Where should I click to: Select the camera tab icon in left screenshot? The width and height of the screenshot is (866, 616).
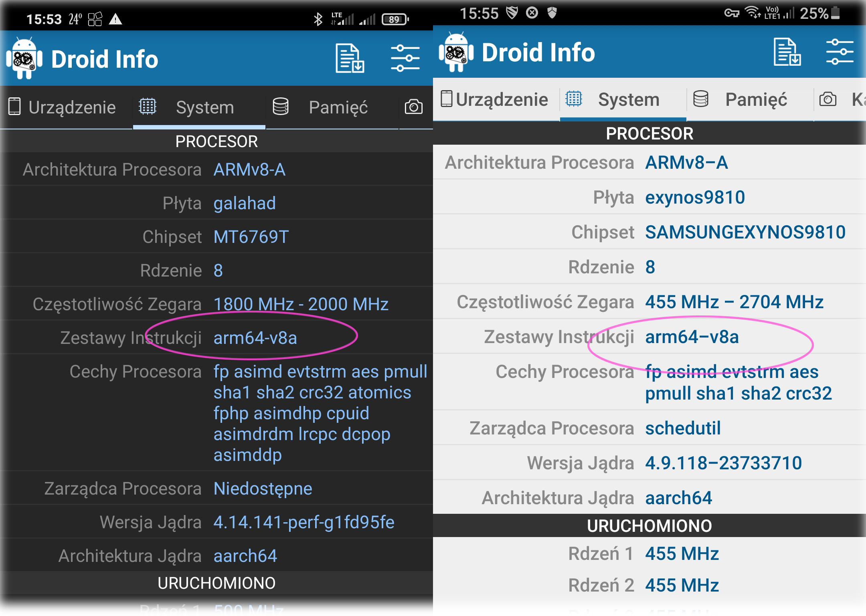pos(414,107)
